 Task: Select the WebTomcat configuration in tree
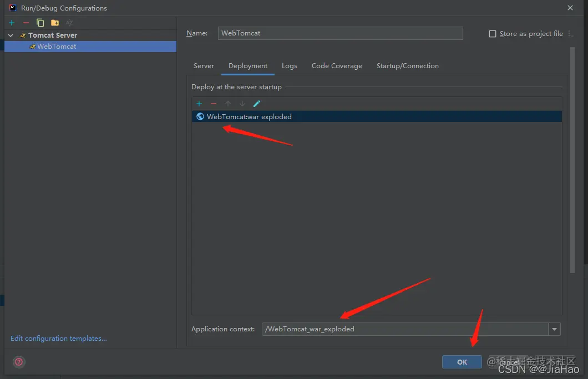[90, 47]
